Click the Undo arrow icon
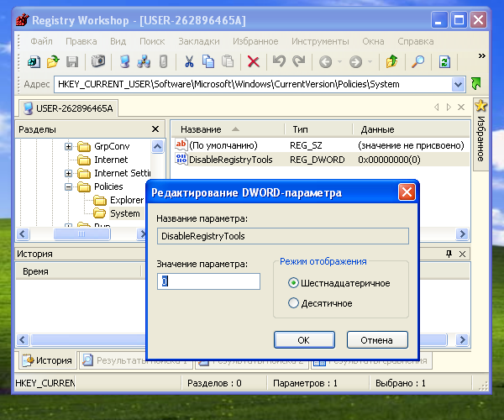 279,61
